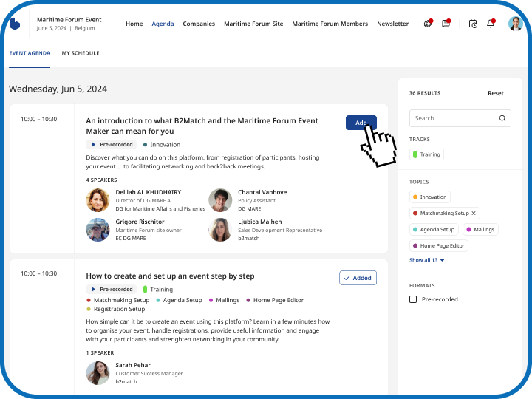Open the chat messages icon

click(x=446, y=24)
